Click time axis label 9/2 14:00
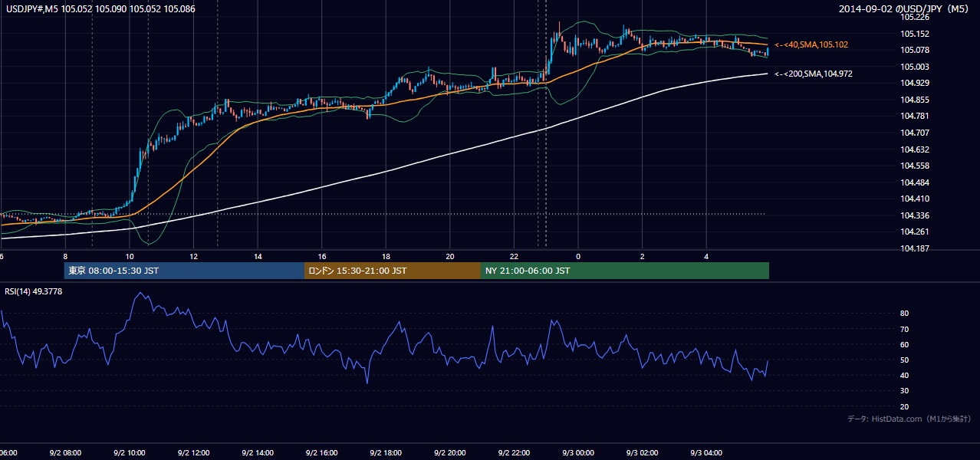The height and width of the screenshot is (460, 980). pyautogui.click(x=258, y=453)
